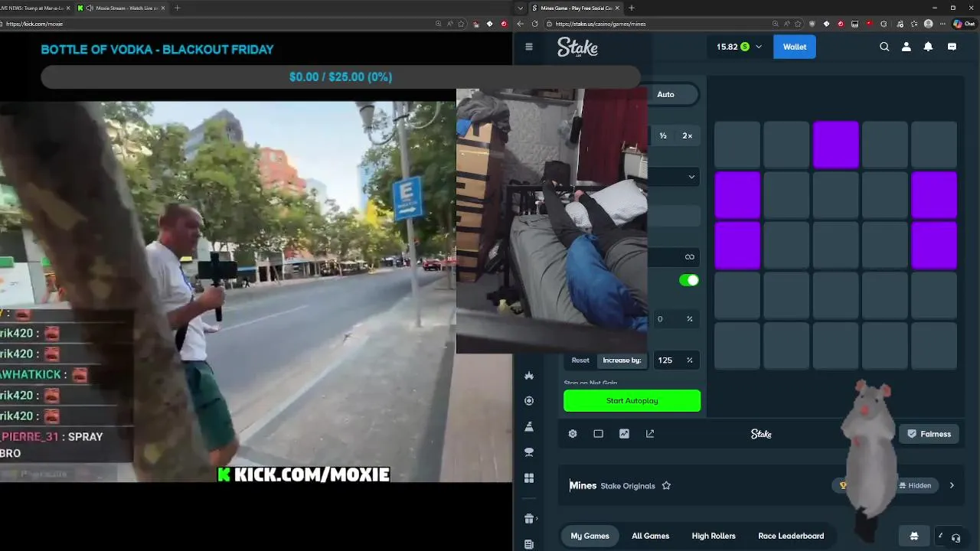Open Stake notifications bell
Image resolution: width=980 pixels, height=551 pixels.
(x=928, y=47)
